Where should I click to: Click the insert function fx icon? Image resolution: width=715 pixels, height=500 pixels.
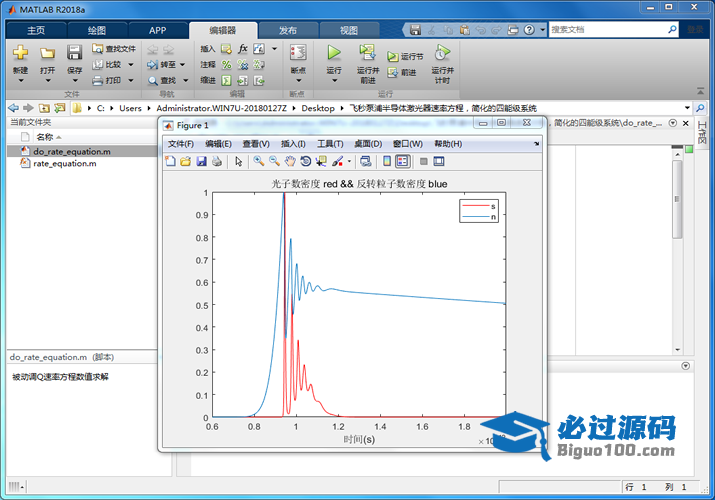tap(243, 49)
